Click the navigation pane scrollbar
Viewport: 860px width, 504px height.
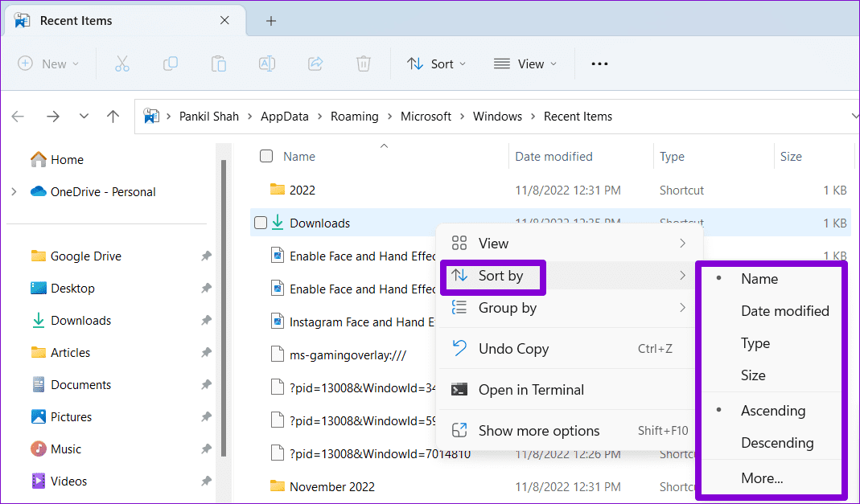click(223, 308)
